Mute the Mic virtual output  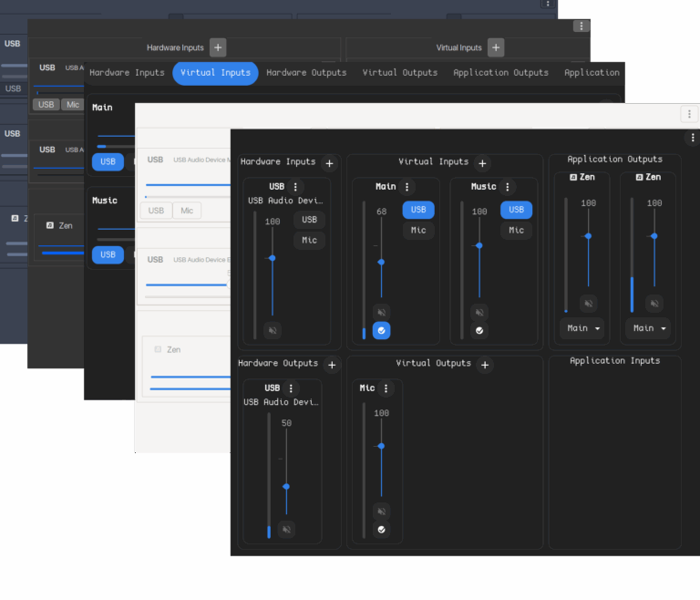(x=381, y=512)
